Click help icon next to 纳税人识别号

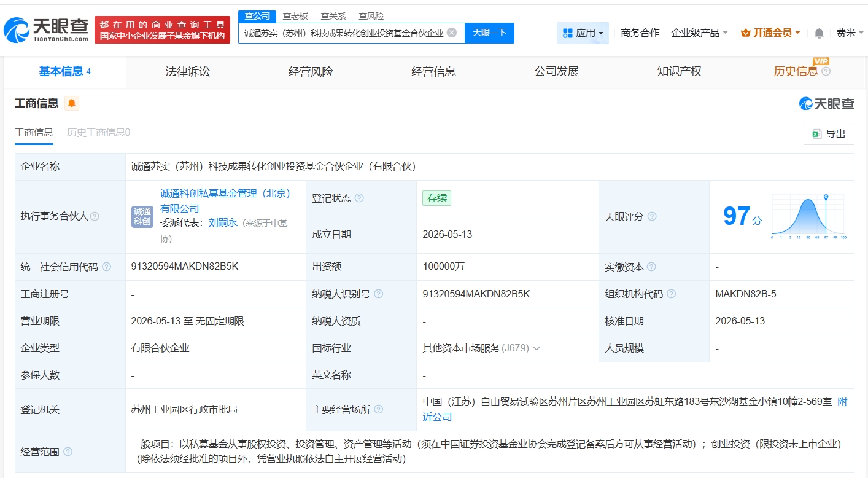[378, 294]
